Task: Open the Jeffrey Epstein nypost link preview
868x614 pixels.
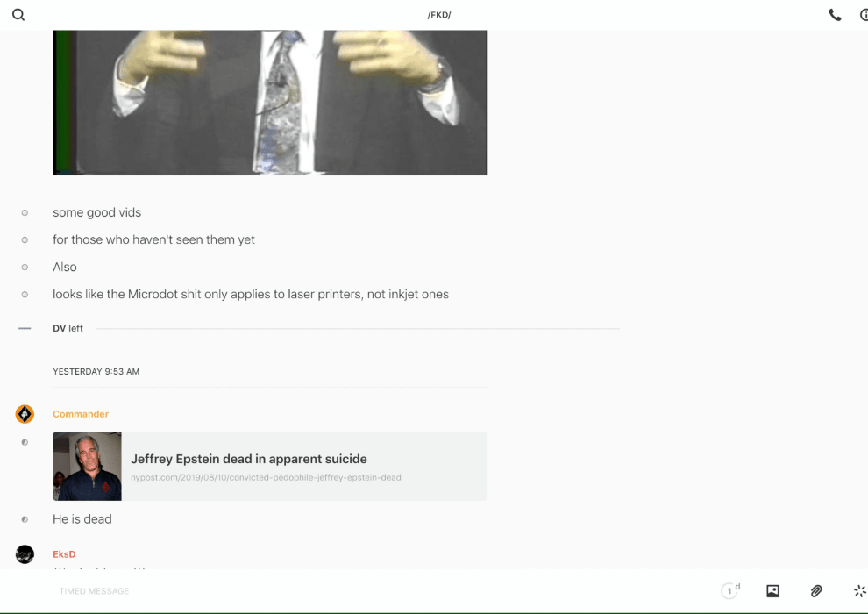Action: point(270,466)
